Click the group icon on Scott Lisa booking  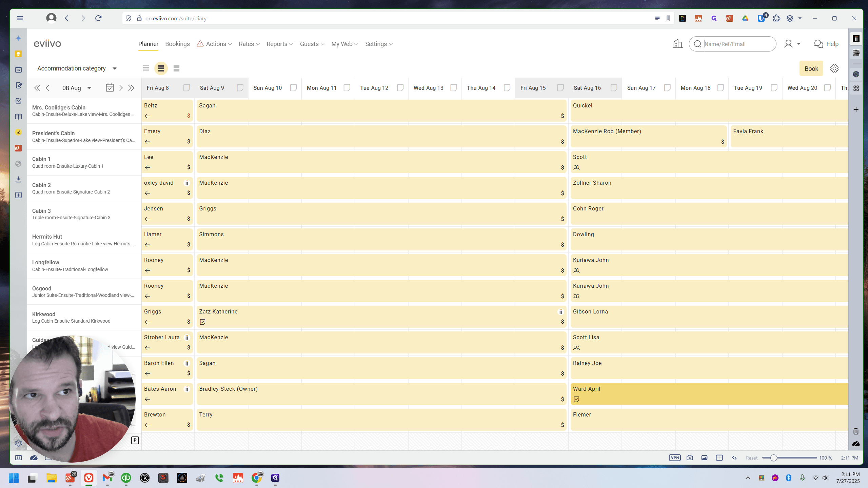pos(576,348)
